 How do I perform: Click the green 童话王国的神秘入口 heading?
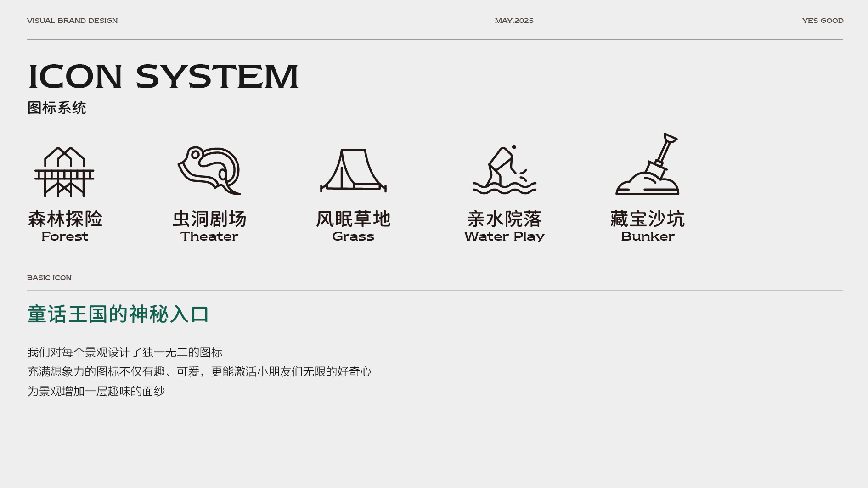coord(118,314)
